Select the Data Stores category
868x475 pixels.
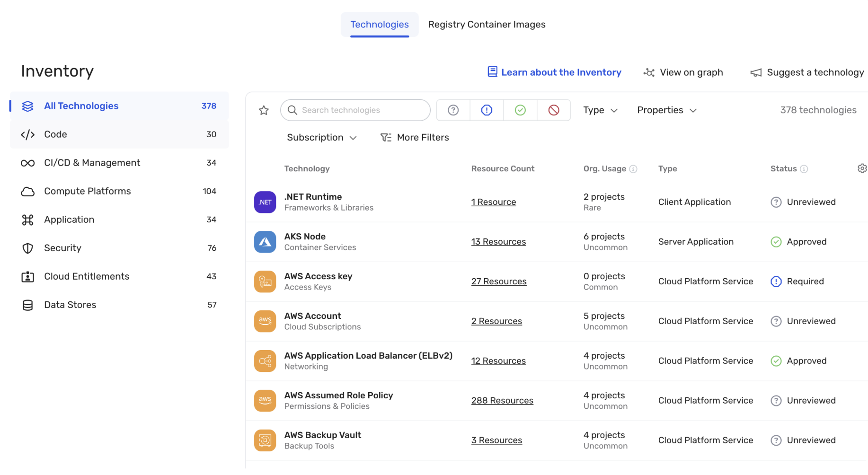tap(119, 305)
